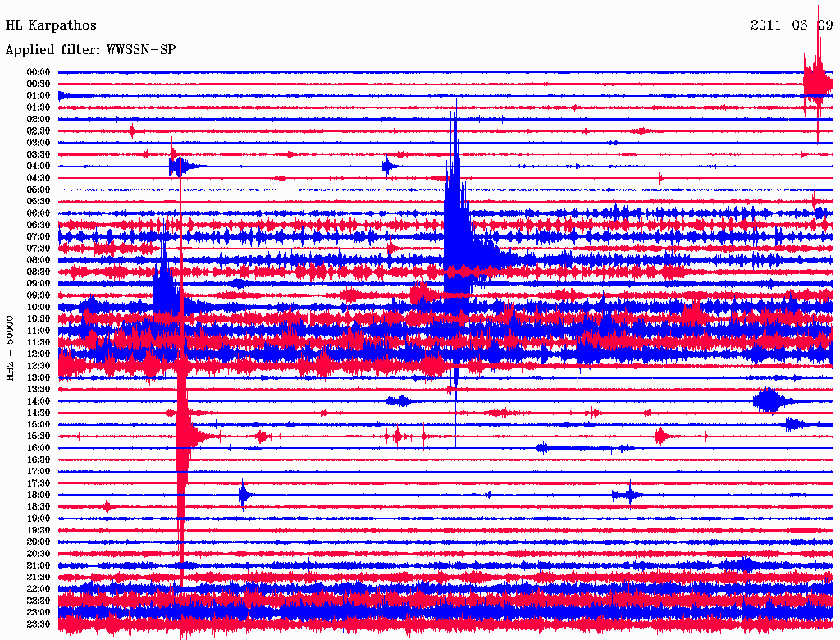Select the 08:00 time label

[x=38, y=260]
